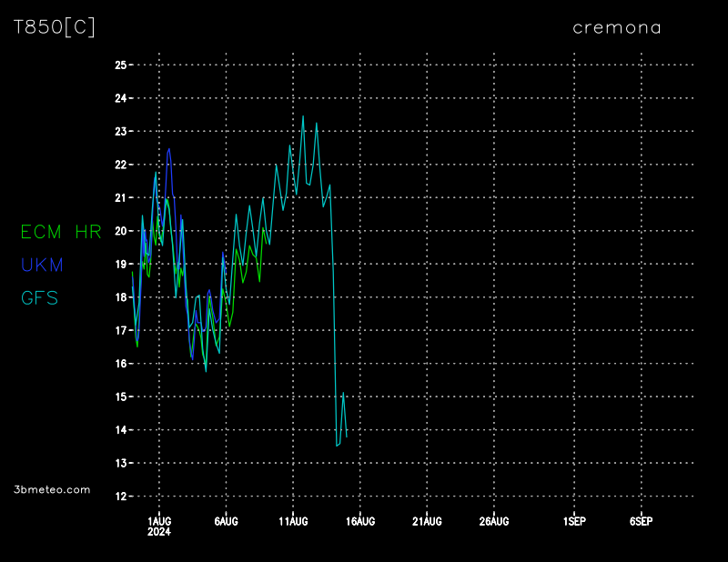
Task: Click the GFS legend entry
Action: click(x=39, y=297)
